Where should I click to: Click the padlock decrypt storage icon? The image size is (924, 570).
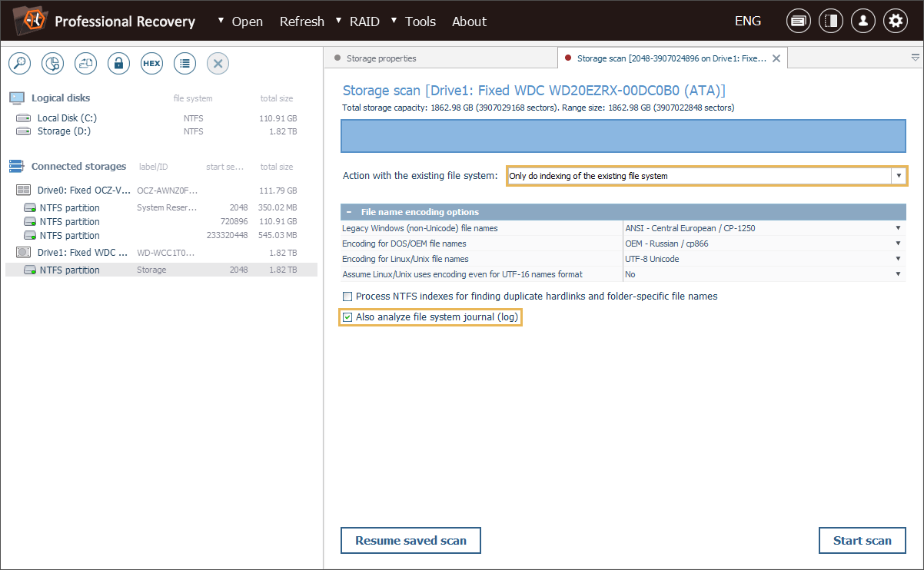click(118, 64)
